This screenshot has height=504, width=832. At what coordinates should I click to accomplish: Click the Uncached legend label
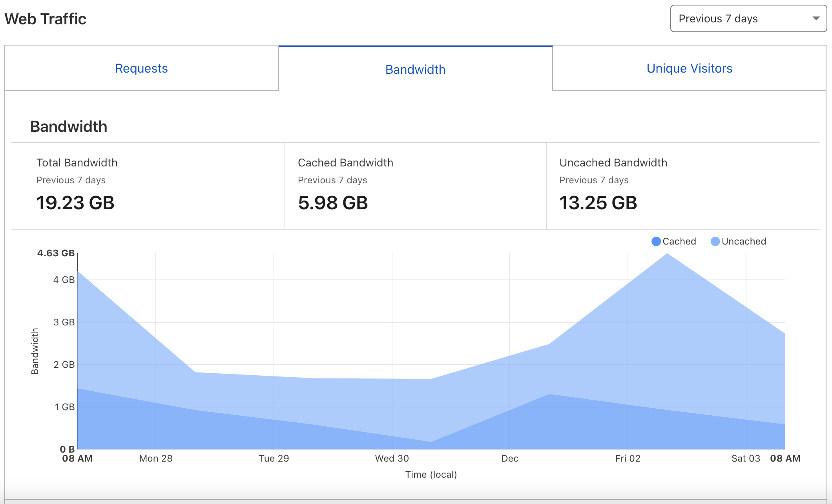[x=744, y=241]
